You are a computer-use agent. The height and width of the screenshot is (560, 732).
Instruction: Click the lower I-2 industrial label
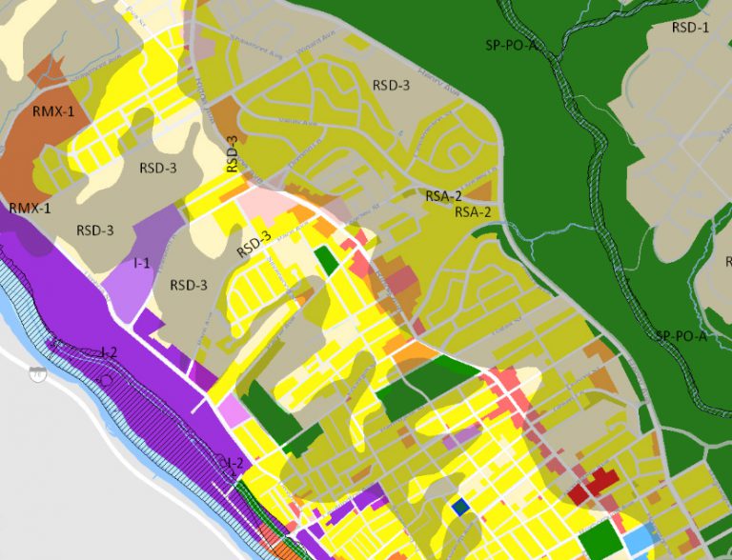(231, 463)
